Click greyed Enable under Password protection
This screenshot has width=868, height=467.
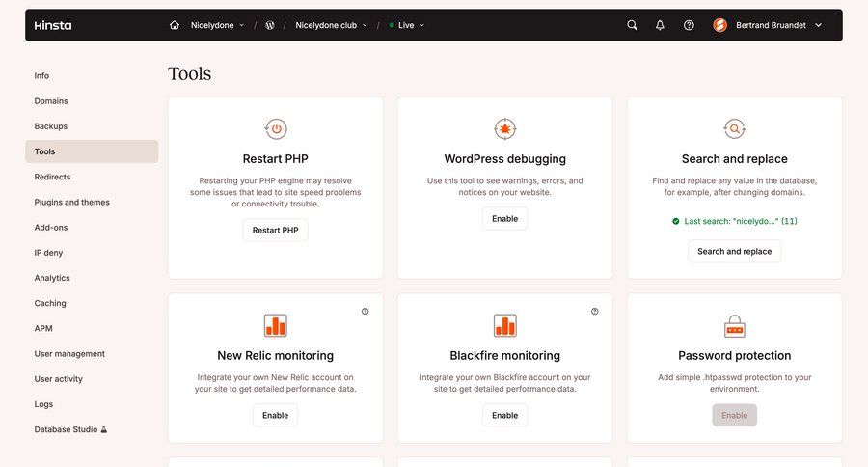click(735, 415)
